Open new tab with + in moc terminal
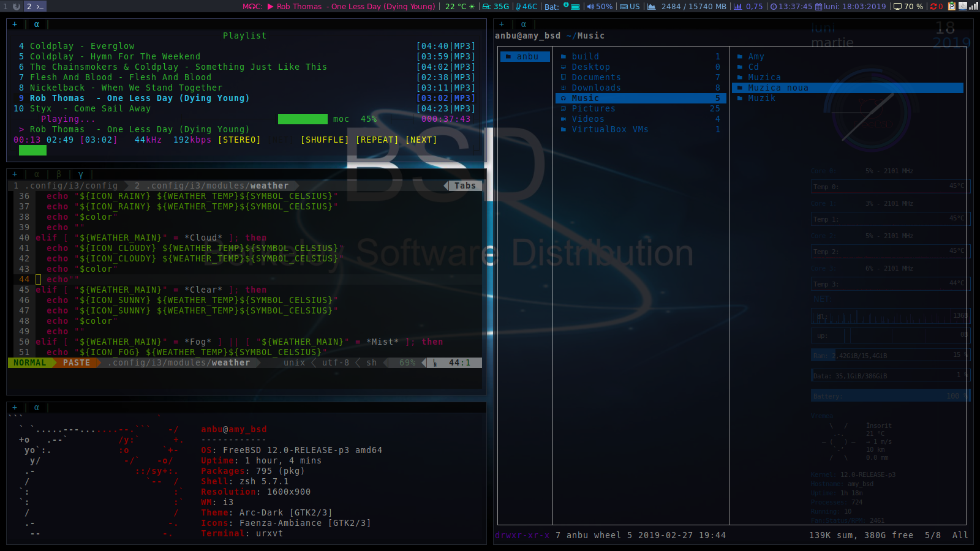The height and width of the screenshot is (551, 980). (15, 24)
